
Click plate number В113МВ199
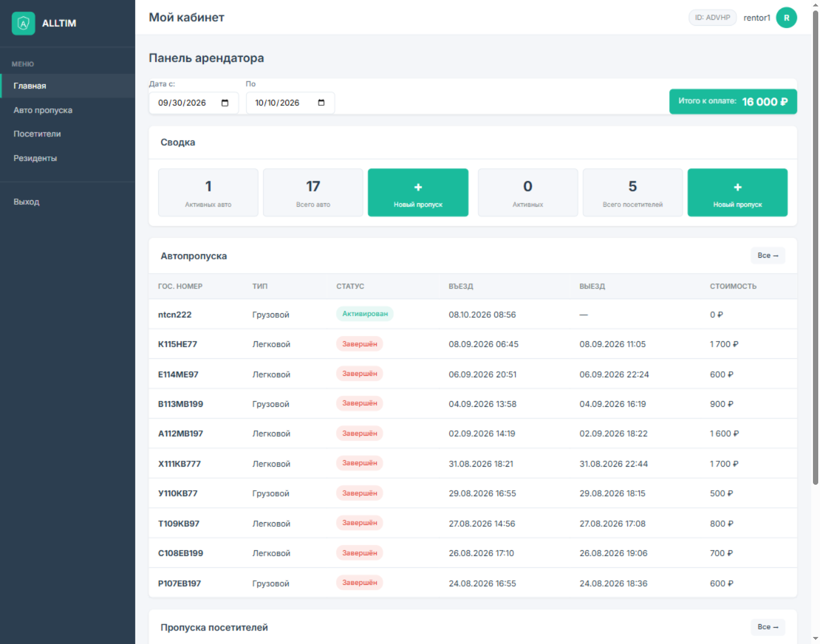(x=180, y=404)
